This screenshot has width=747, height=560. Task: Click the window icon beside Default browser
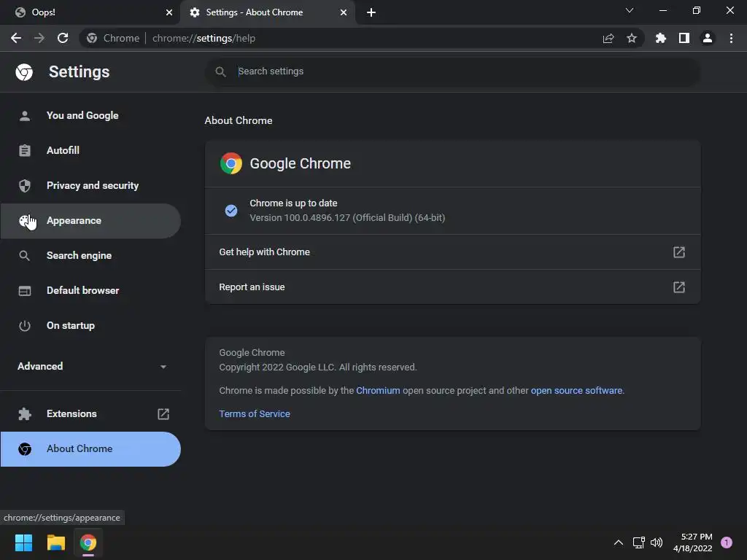pyautogui.click(x=25, y=290)
